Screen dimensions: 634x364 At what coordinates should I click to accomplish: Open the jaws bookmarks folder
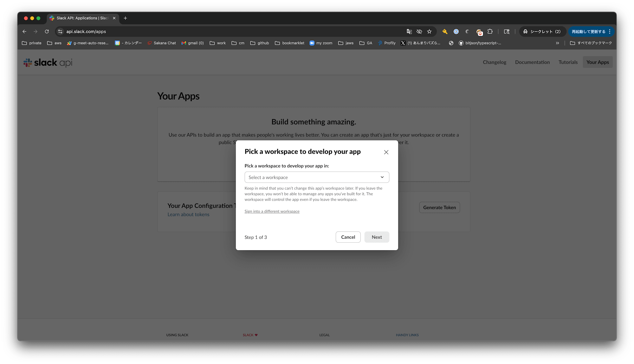click(346, 43)
